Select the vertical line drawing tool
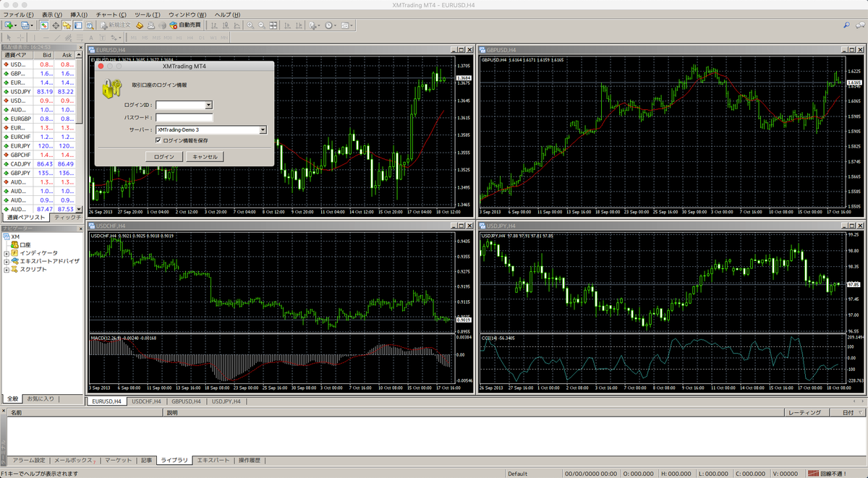868x478 pixels. 34,38
